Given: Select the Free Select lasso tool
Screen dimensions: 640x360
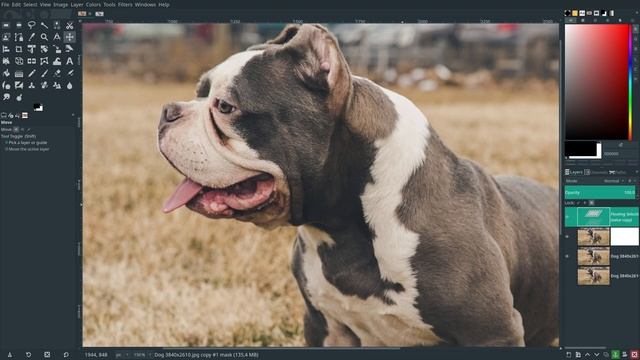Looking at the screenshot, I should pyautogui.click(x=31, y=25).
